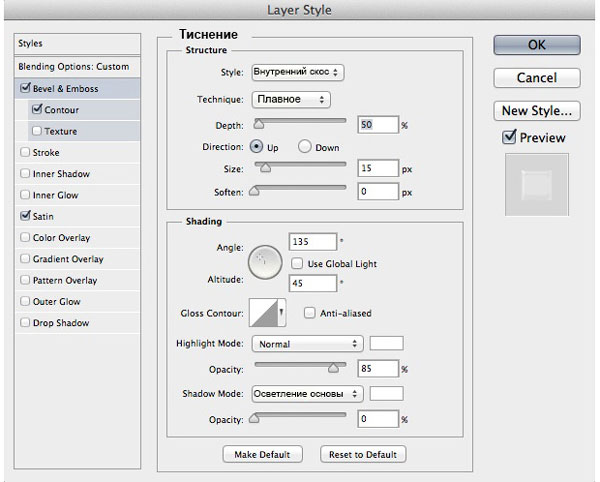Screen dimensions: 600x482
Task: Turn on Inner Glow checkbox
Action: coord(25,195)
